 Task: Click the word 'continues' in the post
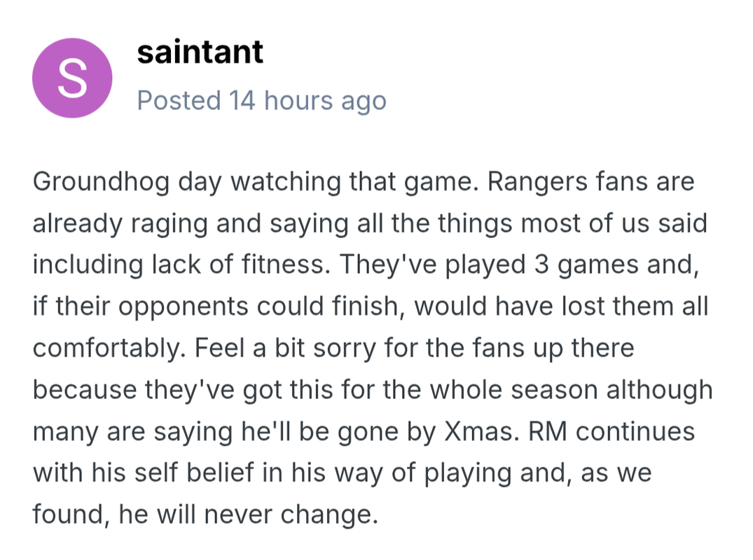[635, 431]
